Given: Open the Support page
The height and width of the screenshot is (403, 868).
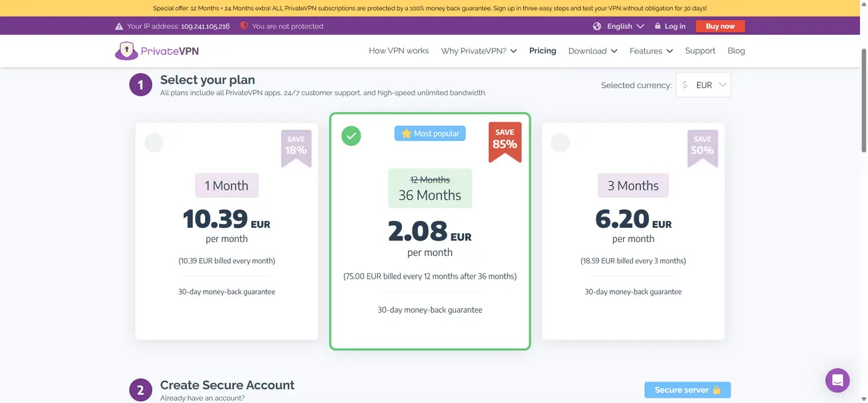Looking at the screenshot, I should 700,51.
